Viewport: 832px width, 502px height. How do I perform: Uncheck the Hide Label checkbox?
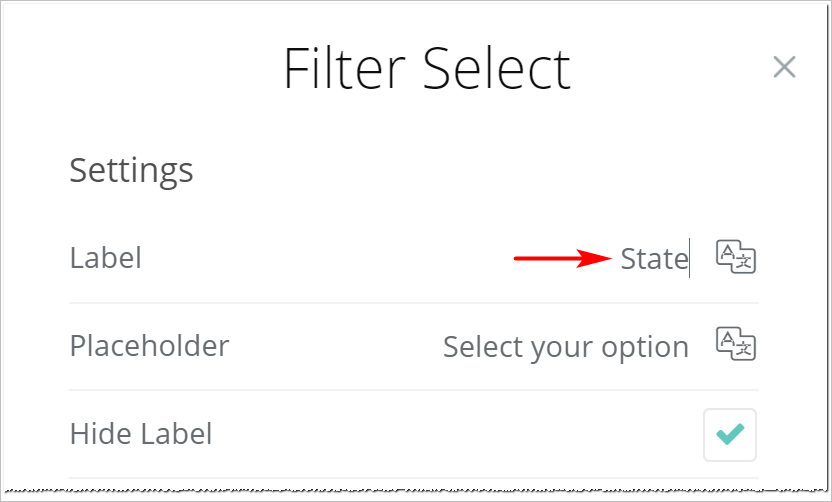(x=730, y=434)
